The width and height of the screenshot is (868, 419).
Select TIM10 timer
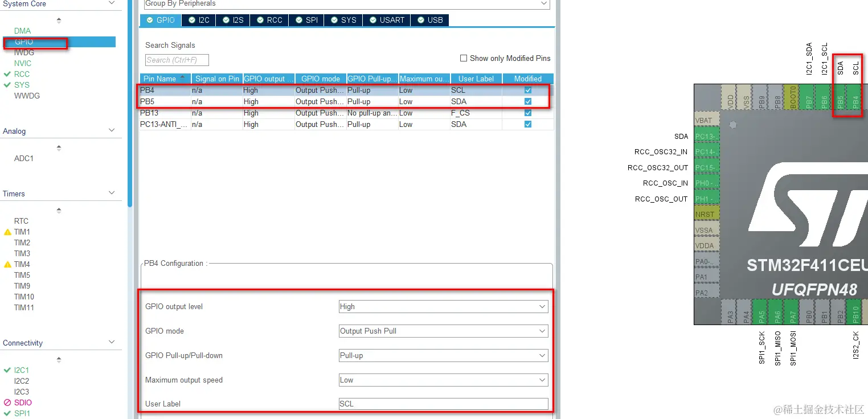tap(24, 297)
